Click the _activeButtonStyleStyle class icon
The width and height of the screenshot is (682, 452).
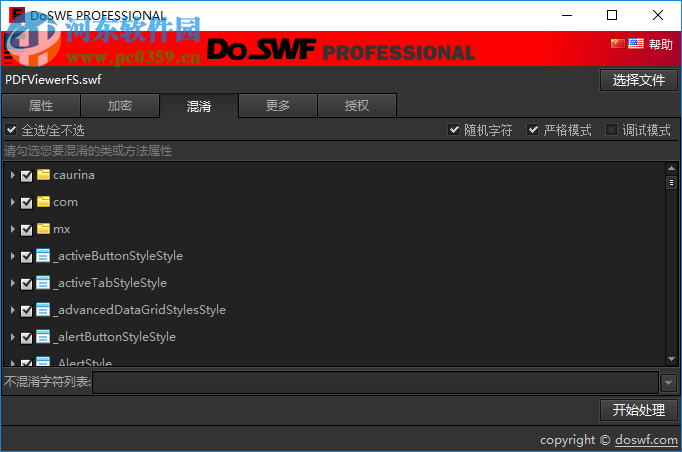43,256
